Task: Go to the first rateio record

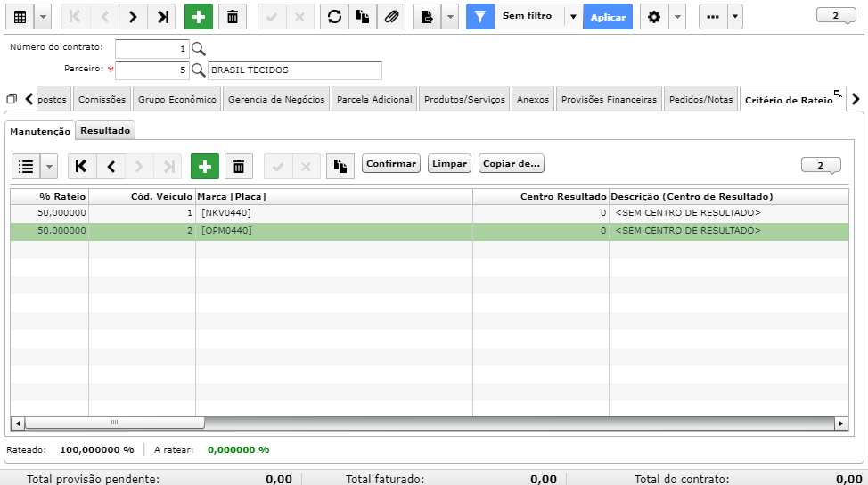Action: click(81, 166)
